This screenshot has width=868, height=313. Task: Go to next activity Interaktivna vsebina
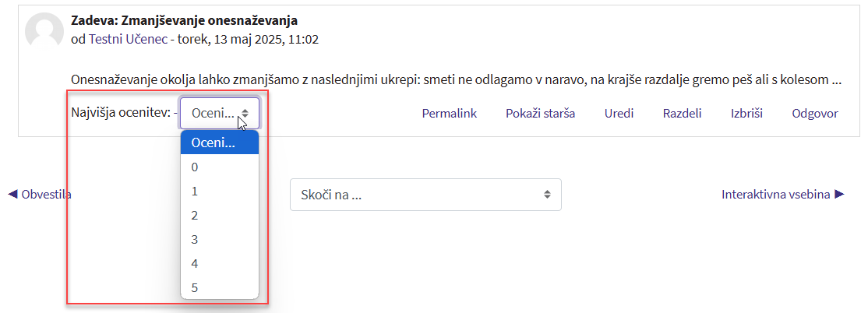coord(782,194)
